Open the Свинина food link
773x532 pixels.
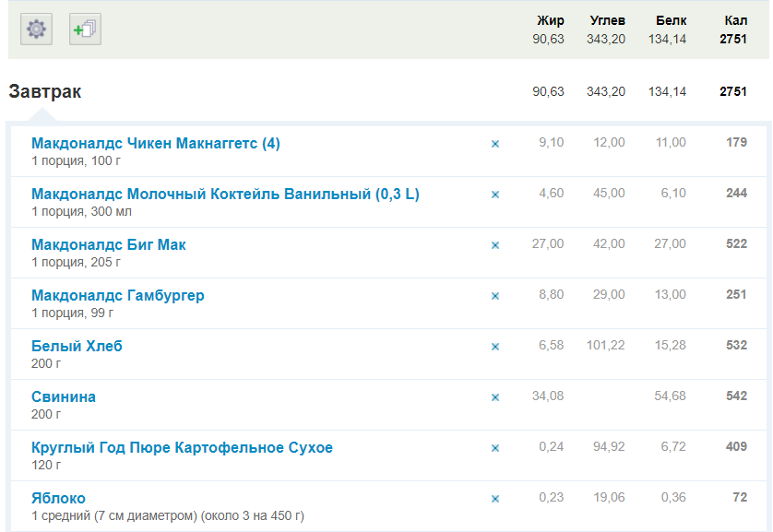(x=64, y=397)
